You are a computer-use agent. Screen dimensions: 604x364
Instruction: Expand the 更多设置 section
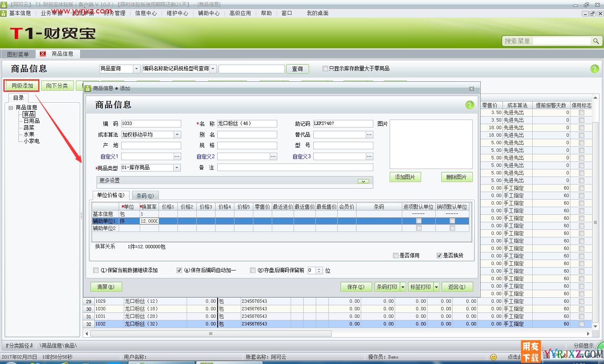pos(363,181)
